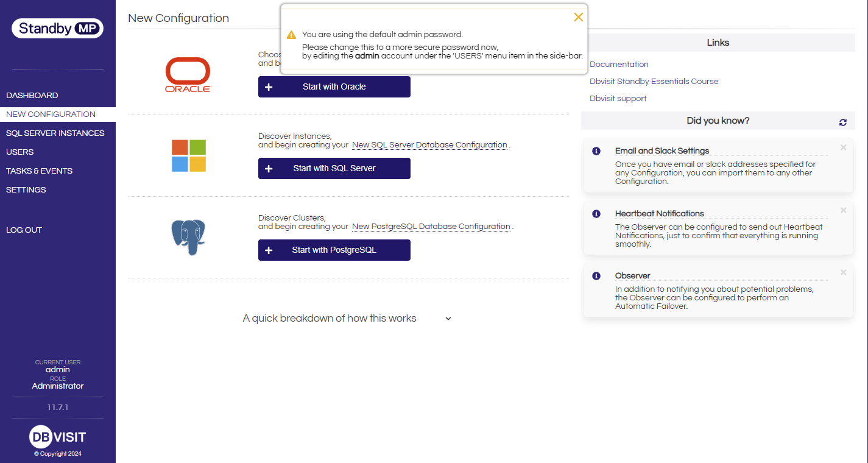Open New PostgreSQL Database Configuration link
Viewport: 868px width, 463px height.
pyautogui.click(x=431, y=227)
